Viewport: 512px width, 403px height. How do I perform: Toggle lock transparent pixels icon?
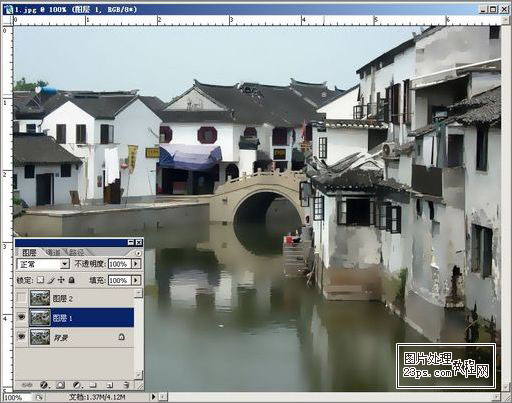click(40, 280)
